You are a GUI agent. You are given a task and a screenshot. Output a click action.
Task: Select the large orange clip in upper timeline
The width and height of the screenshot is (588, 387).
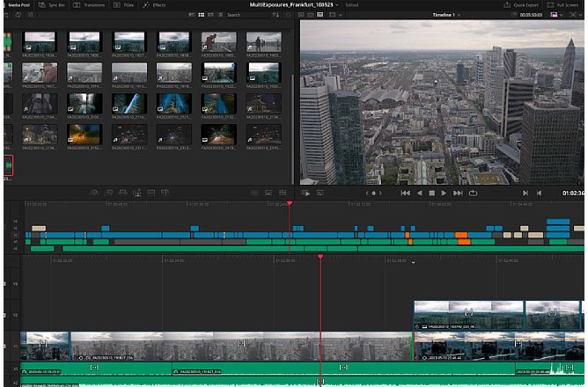point(461,235)
